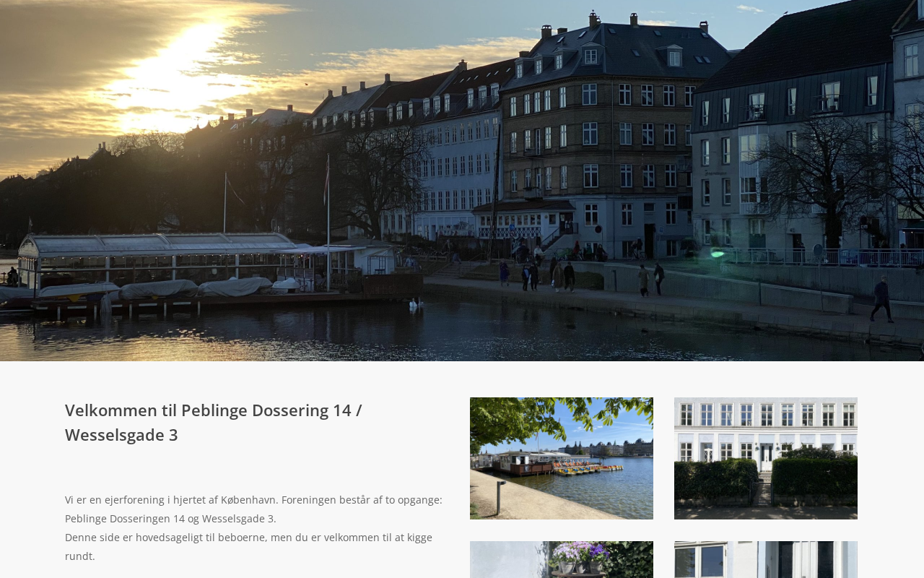Click the text line 'Peblinge Dosseringen 14 og Wesselsgade 3.'

[170, 519]
